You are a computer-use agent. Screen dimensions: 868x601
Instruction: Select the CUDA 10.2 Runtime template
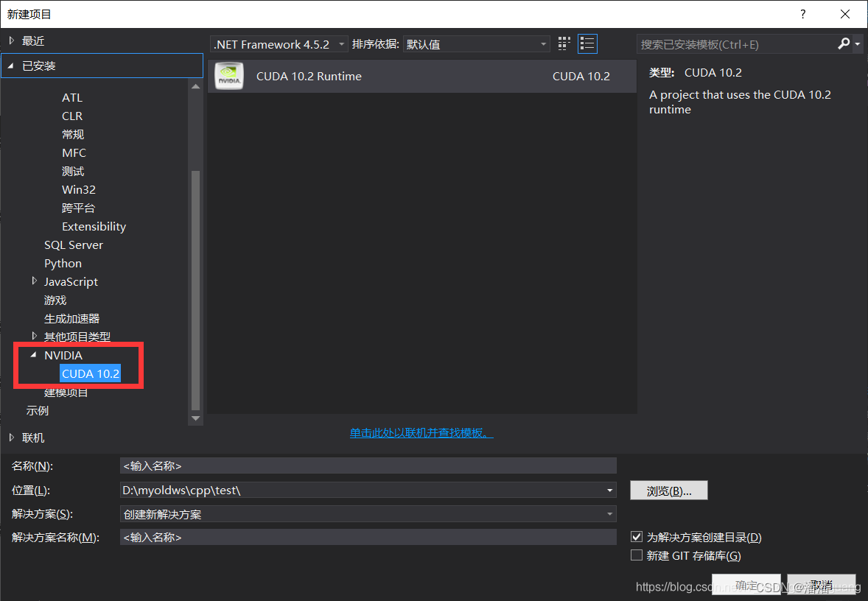point(421,77)
